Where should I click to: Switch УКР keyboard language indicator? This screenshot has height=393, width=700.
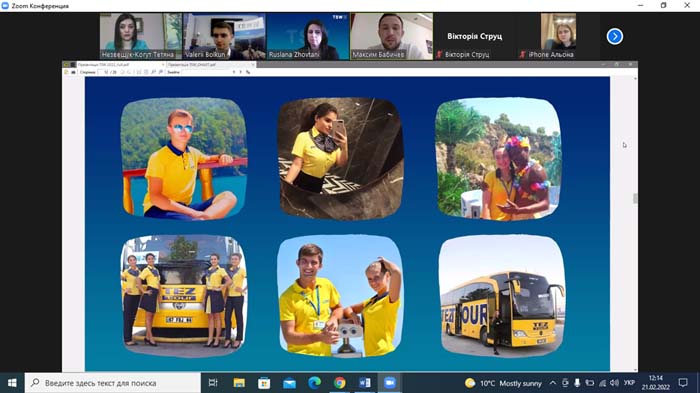629,383
